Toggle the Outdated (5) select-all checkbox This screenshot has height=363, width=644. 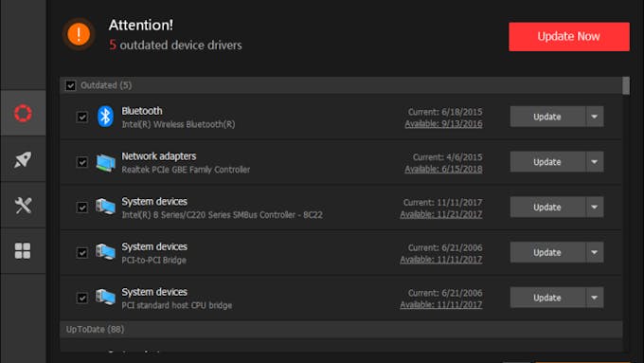pyautogui.click(x=71, y=85)
